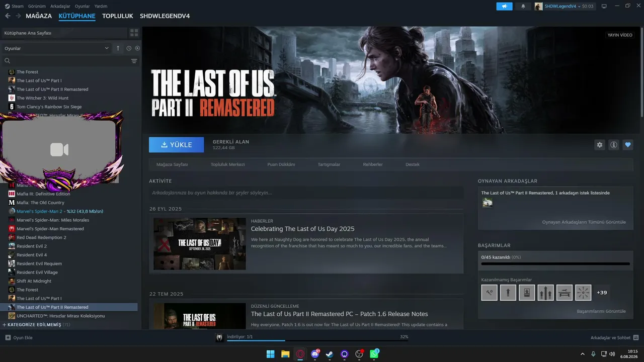The image size is (644, 362).
Task: Toggle sort by recent clock icon
Action: click(129, 48)
